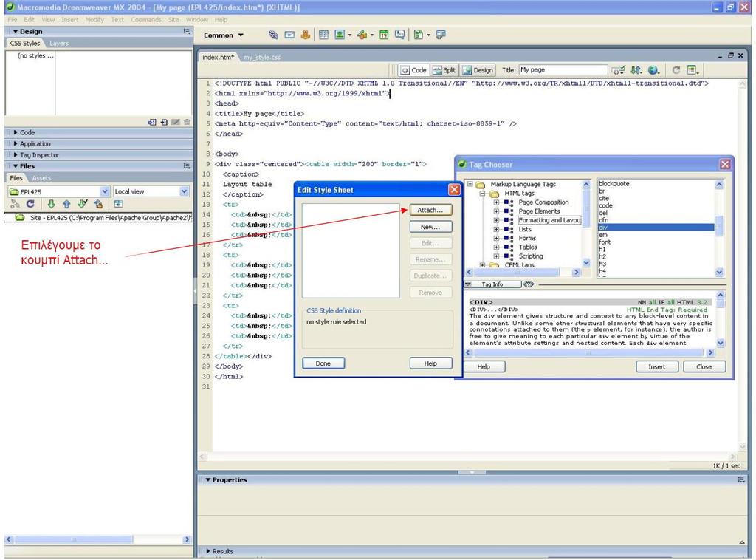Screen dimensions: 756x560
Task: Expand the Tables node in Tag Chooser
Action: coord(496,247)
